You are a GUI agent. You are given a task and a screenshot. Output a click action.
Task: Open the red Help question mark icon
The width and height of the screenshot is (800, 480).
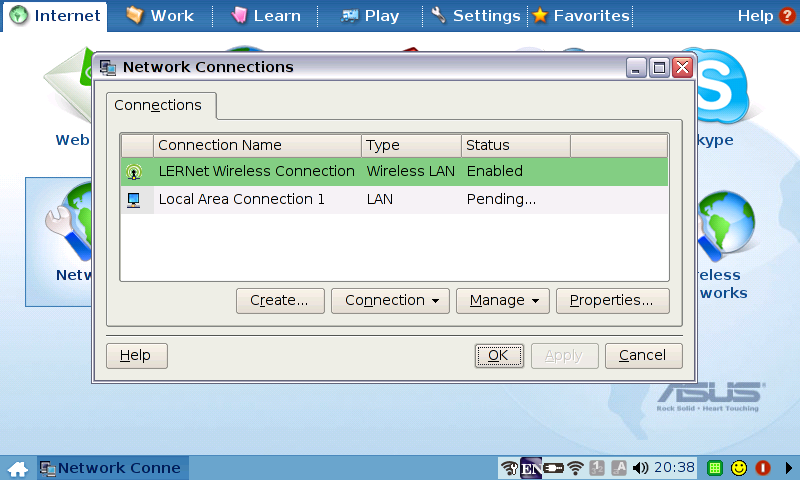[786, 16]
